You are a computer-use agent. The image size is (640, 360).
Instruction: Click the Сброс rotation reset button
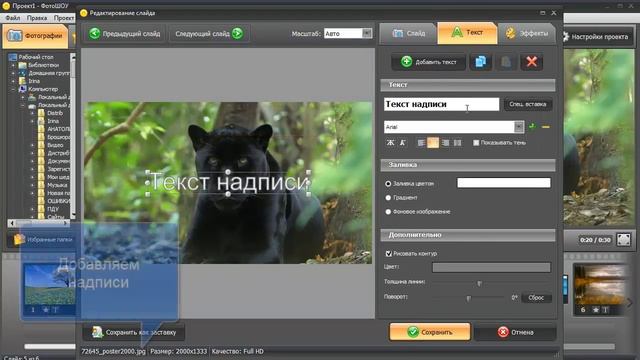(536, 298)
